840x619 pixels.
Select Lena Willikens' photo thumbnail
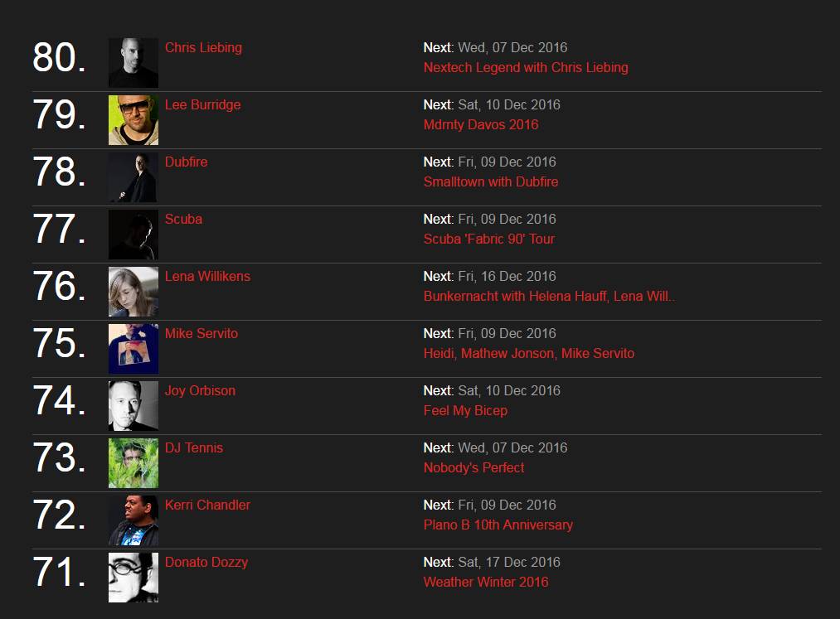pos(133,292)
